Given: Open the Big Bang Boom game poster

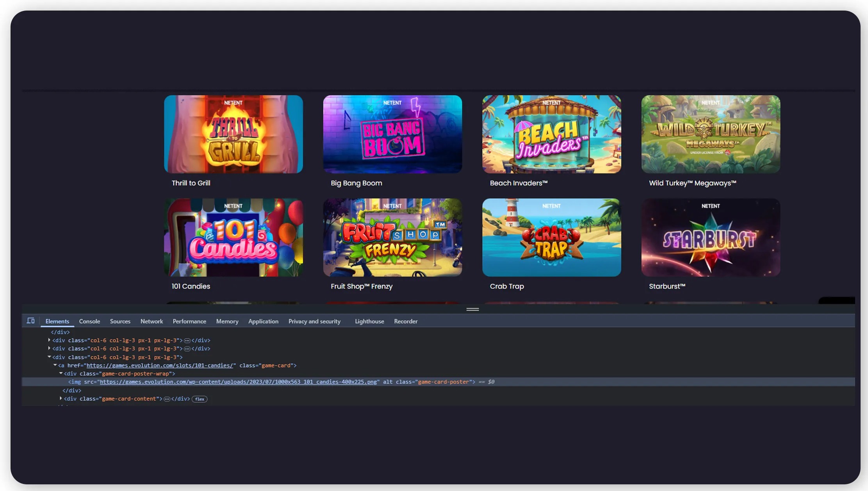Looking at the screenshot, I should coord(392,134).
